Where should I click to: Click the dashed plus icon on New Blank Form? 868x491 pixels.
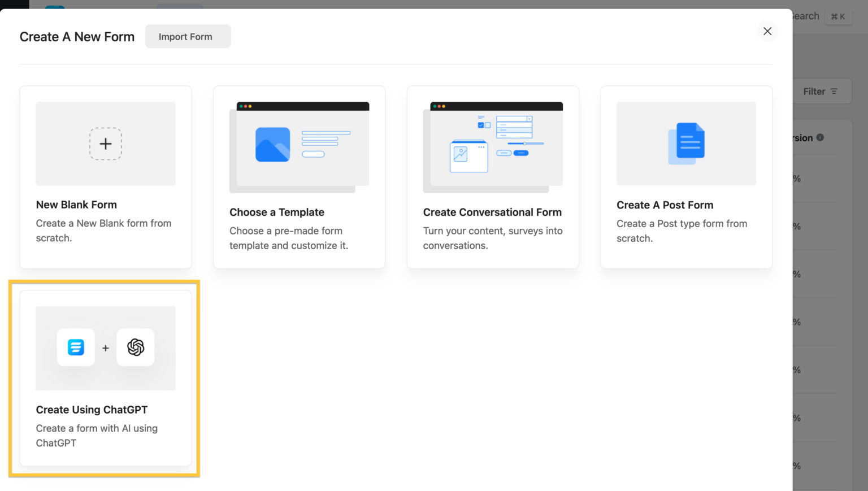(x=105, y=144)
